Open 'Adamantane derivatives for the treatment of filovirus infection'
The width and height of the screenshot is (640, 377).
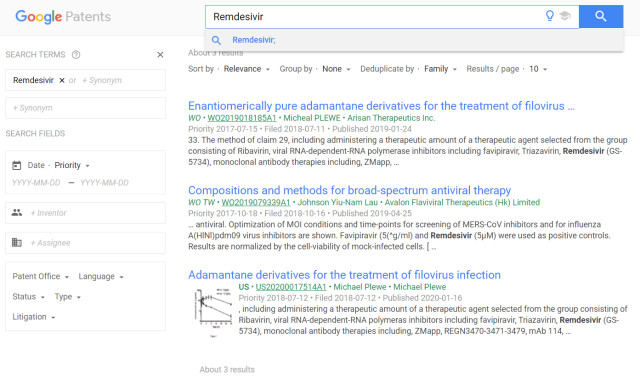(x=344, y=275)
